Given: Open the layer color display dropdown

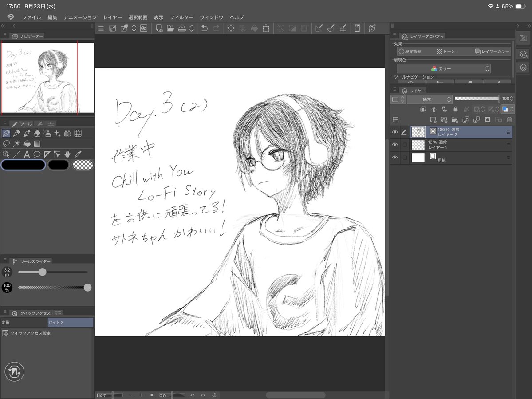Looking at the screenshot, I should [x=508, y=109].
